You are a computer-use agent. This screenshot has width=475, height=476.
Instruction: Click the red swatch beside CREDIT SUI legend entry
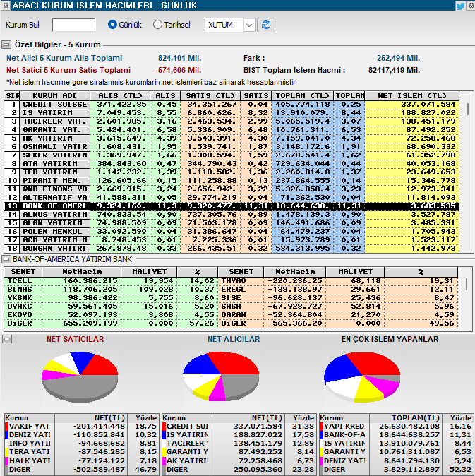click(x=164, y=427)
